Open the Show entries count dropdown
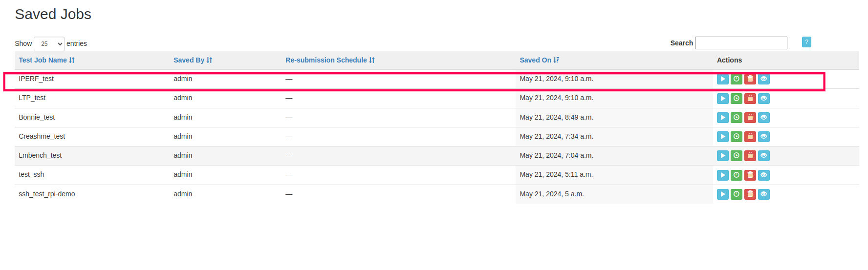The width and height of the screenshot is (868, 270). pyautogui.click(x=49, y=44)
